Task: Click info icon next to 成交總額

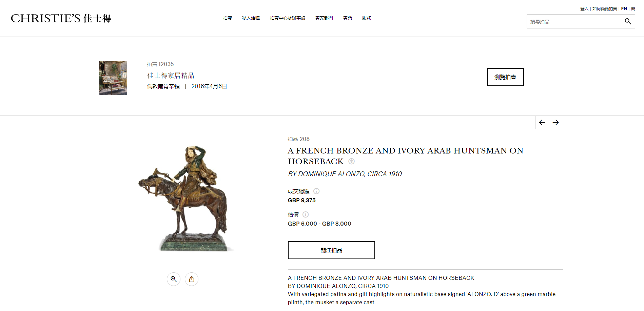Action: coord(316,191)
